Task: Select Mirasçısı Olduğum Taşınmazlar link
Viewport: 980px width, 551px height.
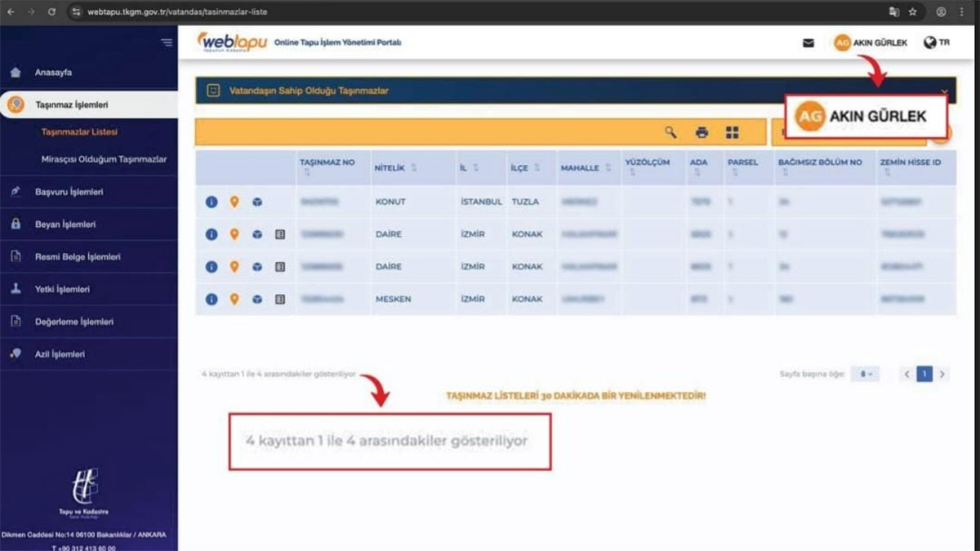Action: [104, 159]
